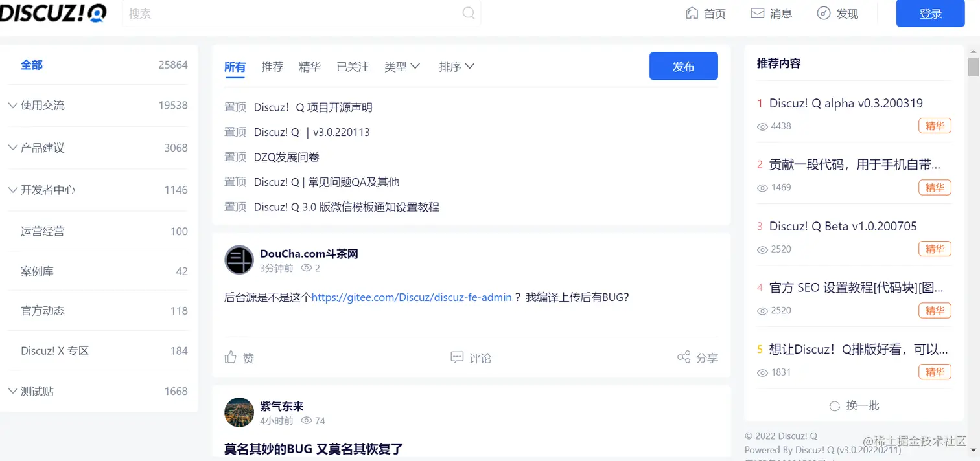Screen dimensions: 980x461
Task: Open the post 莫名其妙的BUG 又莫名其恢复了
Action: point(314,449)
